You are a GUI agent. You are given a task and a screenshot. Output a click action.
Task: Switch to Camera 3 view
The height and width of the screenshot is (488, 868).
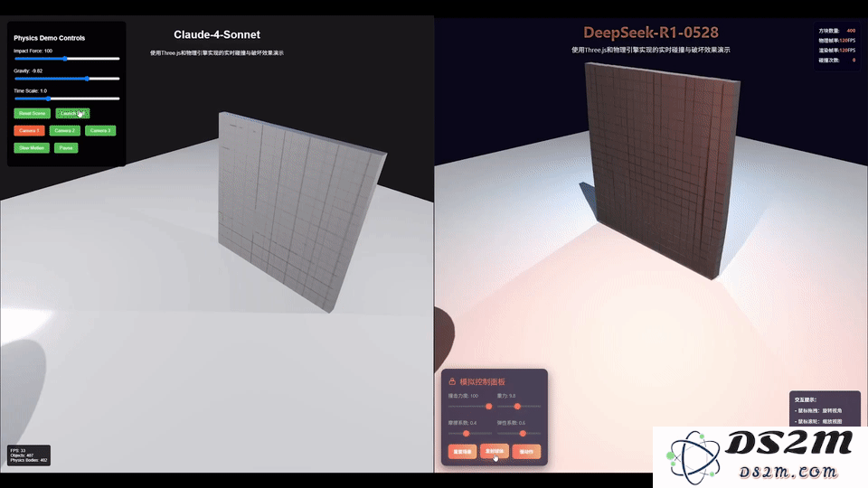tap(100, 130)
